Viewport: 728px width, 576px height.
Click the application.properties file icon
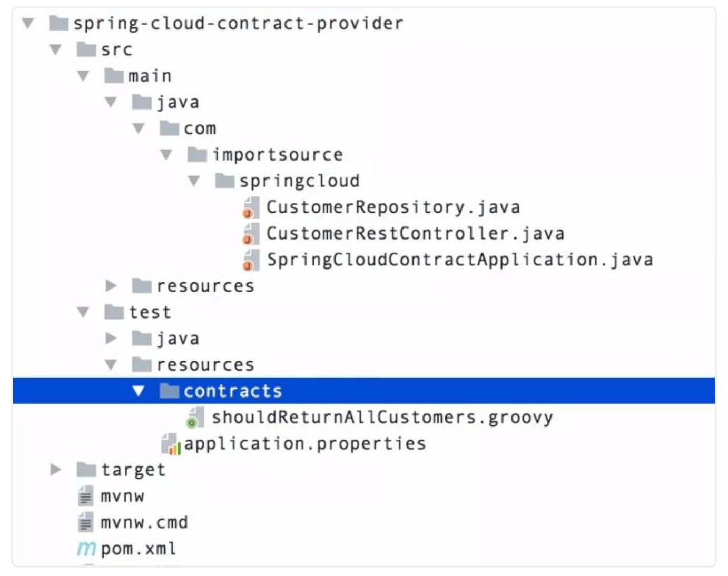click(x=171, y=444)
